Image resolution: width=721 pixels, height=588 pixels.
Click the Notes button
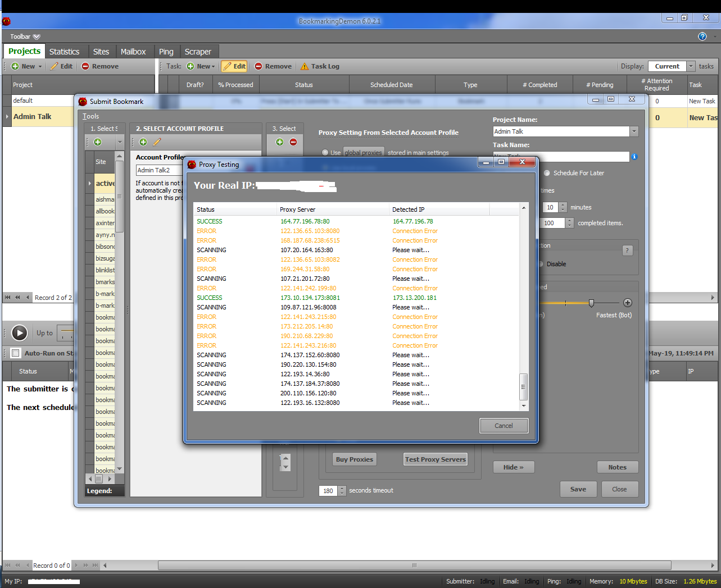618,467
